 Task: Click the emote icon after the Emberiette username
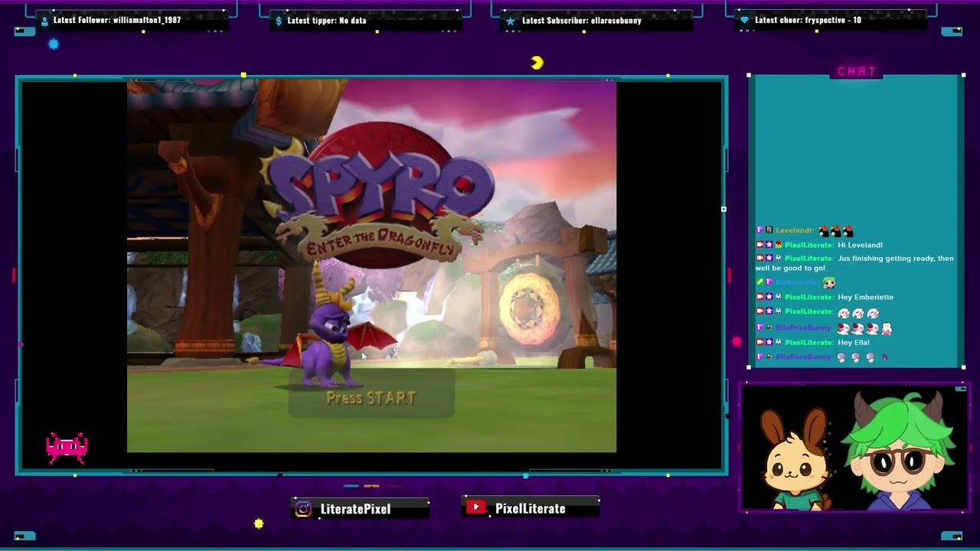828,282
